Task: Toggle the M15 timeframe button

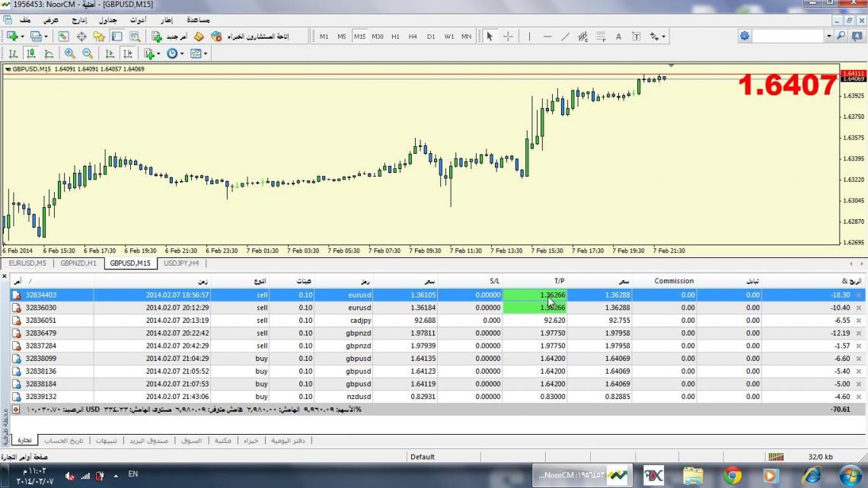Action: pyautogui.click(x=359, y=36)
